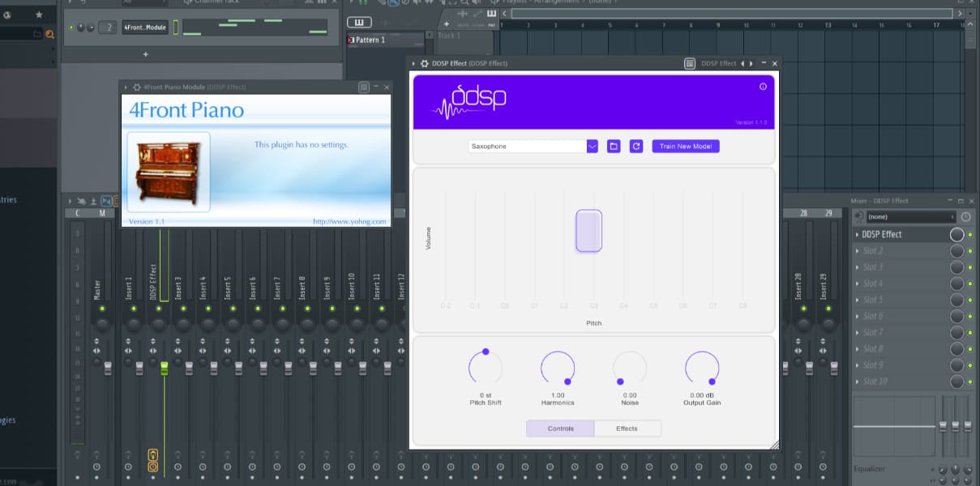Select previous preset arrow in DDSP Effect title bar
Image resolution: width=980 pixels, height=486 pixels.
pos(742,63)
